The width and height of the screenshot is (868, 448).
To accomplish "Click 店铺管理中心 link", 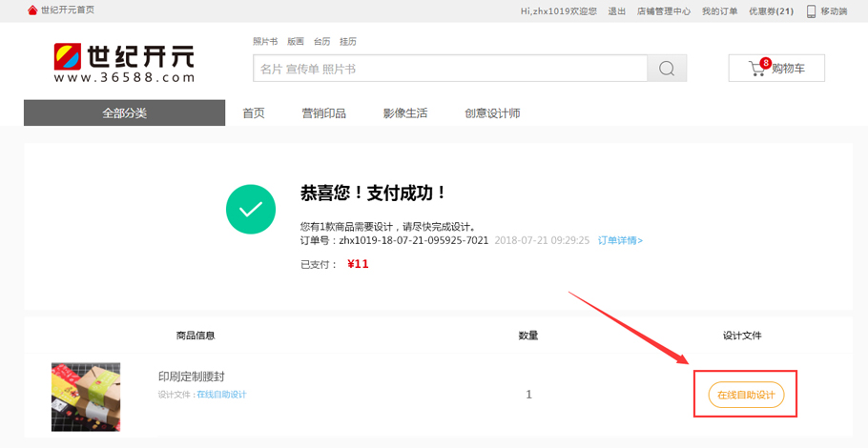I will (663, 11).
